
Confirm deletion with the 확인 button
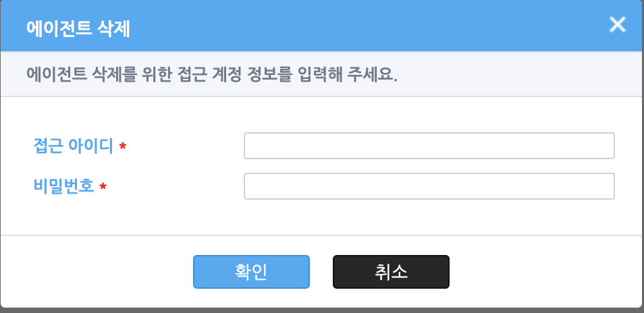[x=251, y=272]
